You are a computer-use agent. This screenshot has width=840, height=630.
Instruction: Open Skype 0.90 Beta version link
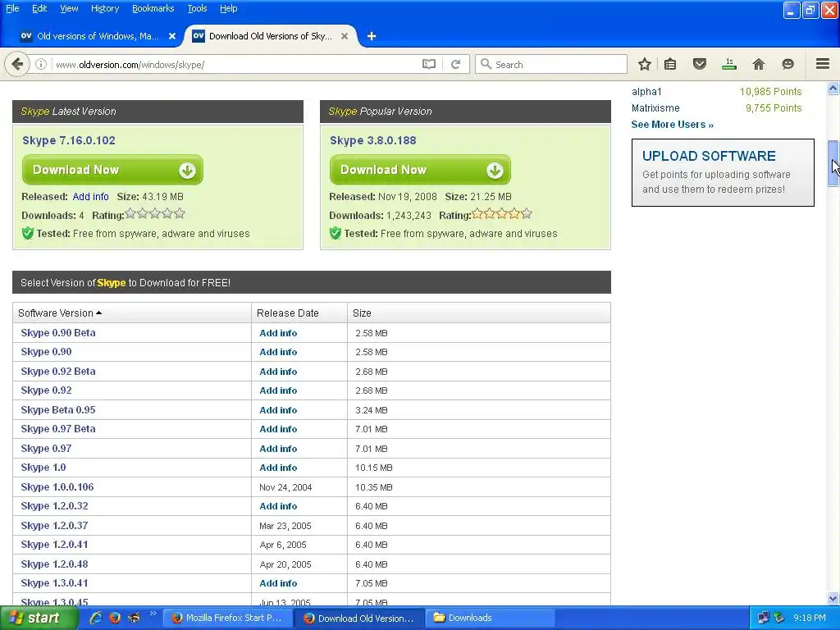(x=58, y=333)
